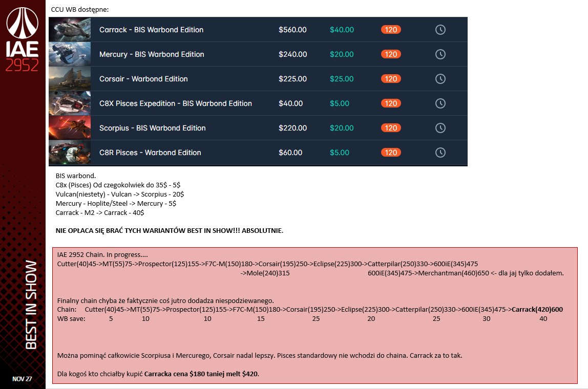Click the WB save value 30
Viewport: 588px width, 389px height.
click(487, 318)
